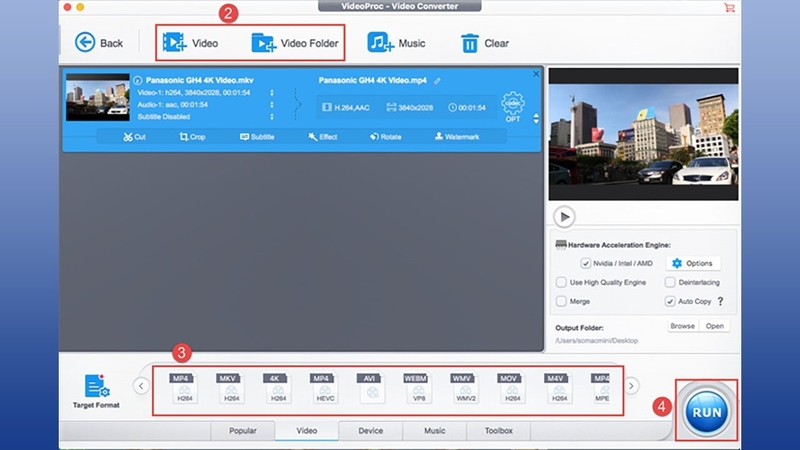Select the partially visible MP4 MPEG format
Image resolution: width=800 pixels, height=450 pixels.
pyautogui.click(x=601, y=388)
